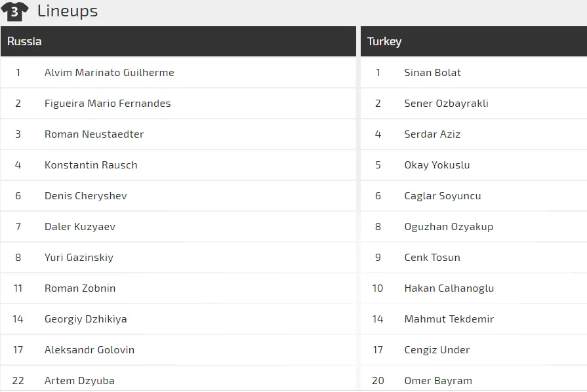Screen dimensions: 587x392
Task: Click Artem Dzyuba's name
Action: (79, 381)
